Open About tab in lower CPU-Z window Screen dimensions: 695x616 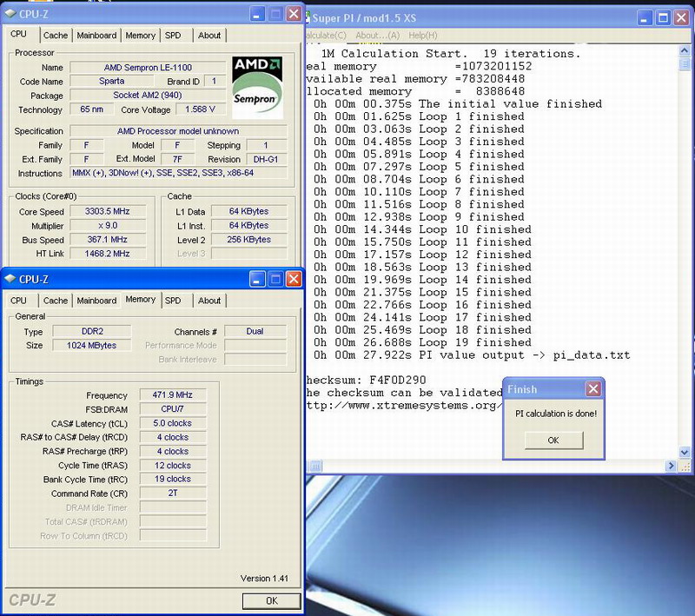click(209, 301)
